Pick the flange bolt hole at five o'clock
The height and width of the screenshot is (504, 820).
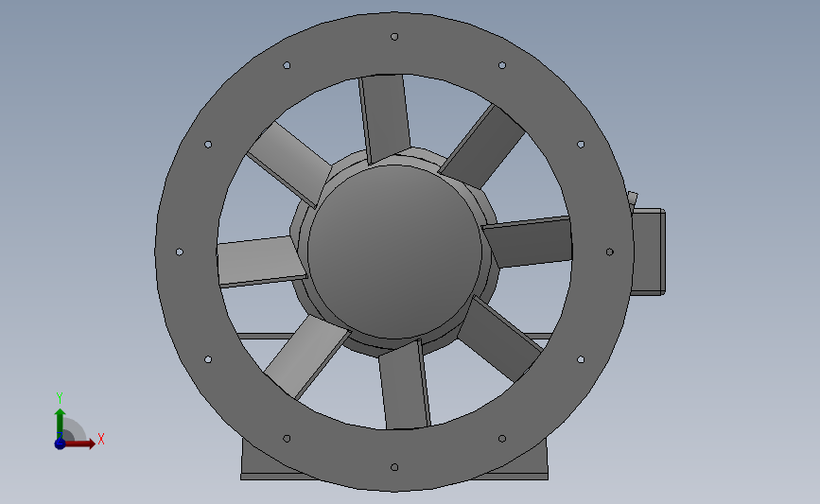502,439
